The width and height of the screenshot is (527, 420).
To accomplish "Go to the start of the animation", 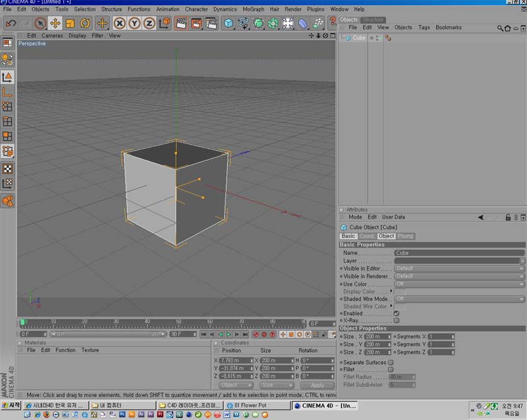I will [204, 334].
